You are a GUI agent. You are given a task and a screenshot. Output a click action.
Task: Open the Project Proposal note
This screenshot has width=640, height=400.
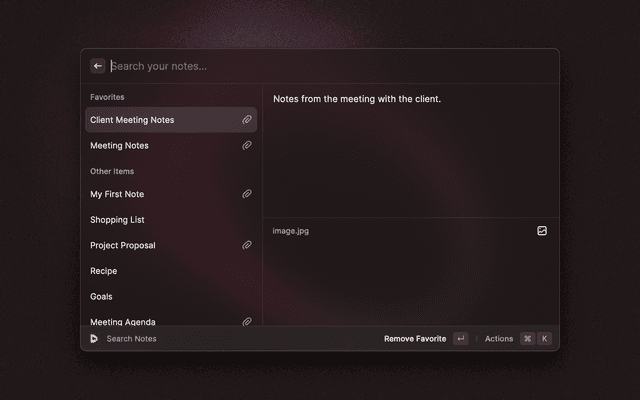[123, 245]
